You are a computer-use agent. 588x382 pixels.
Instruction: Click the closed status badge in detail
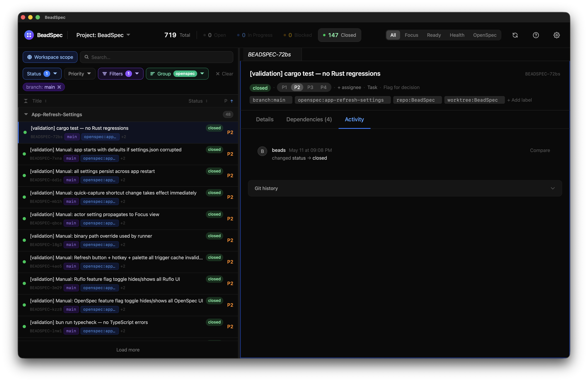(x=260, y=88)
